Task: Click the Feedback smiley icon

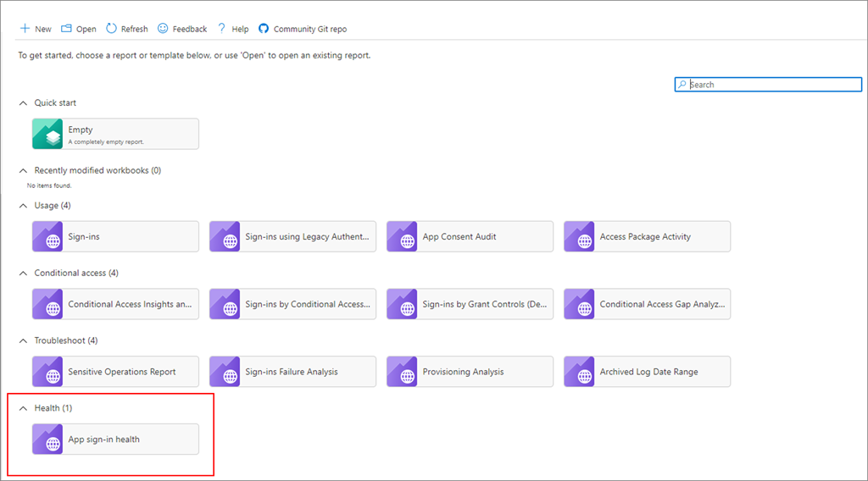Action: point(163,29)
